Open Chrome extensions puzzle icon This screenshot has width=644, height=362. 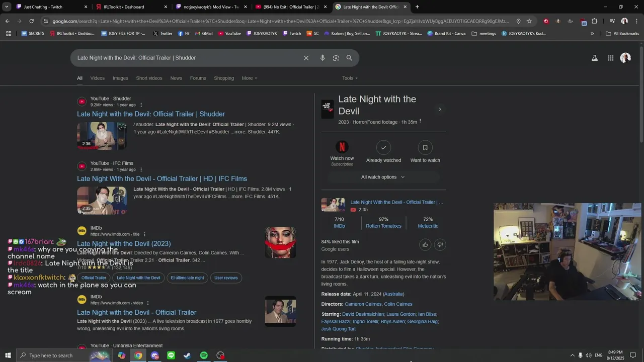(595, 21)
